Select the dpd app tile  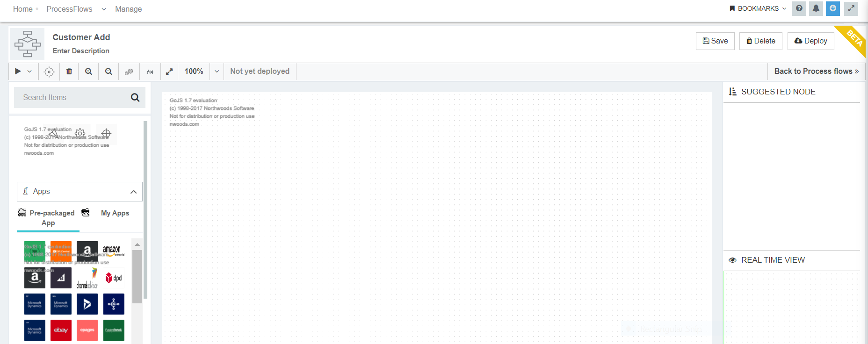(114, 278)
